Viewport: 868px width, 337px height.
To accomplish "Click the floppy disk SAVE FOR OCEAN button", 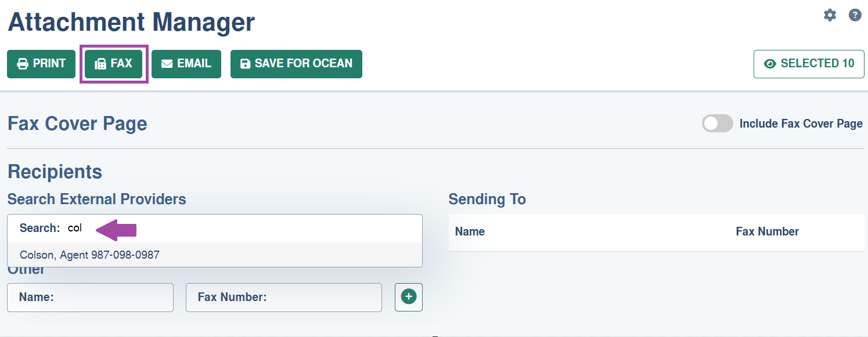I will tap(296, 64).
